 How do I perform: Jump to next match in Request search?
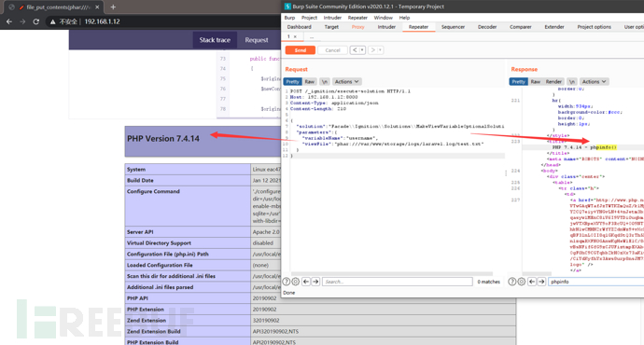tap(315, 282)
